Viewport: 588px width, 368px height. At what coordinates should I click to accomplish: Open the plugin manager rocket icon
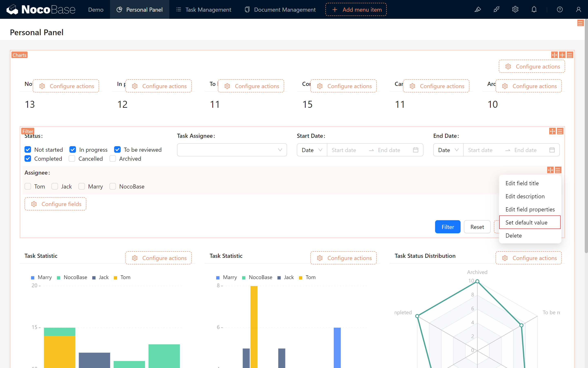pos(496,9)
